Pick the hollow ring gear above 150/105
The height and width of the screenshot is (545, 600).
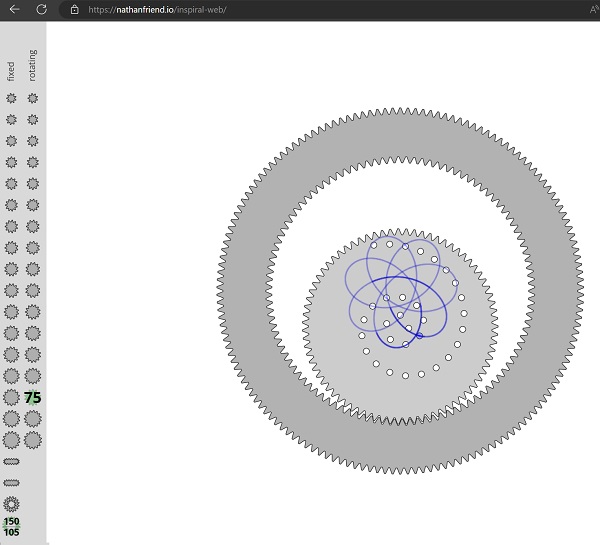[x=11, y=504]
